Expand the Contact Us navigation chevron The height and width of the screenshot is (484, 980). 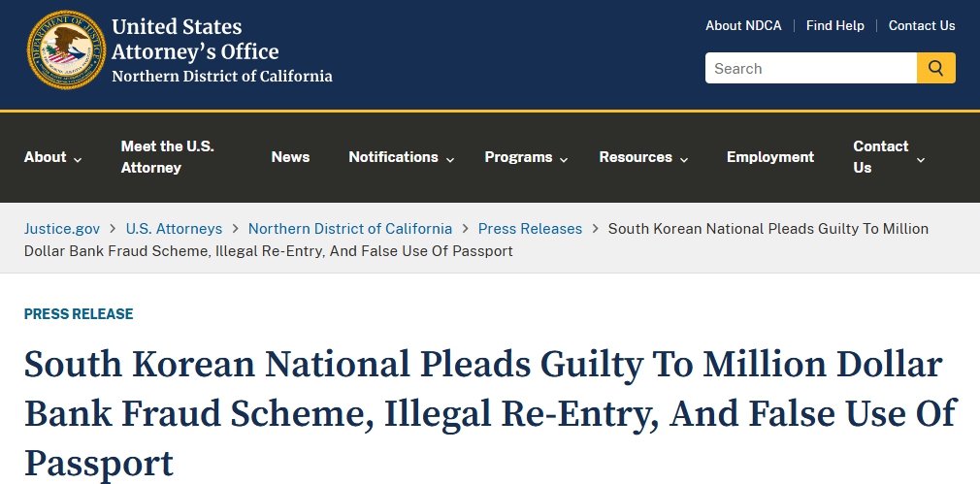(921, 160)
